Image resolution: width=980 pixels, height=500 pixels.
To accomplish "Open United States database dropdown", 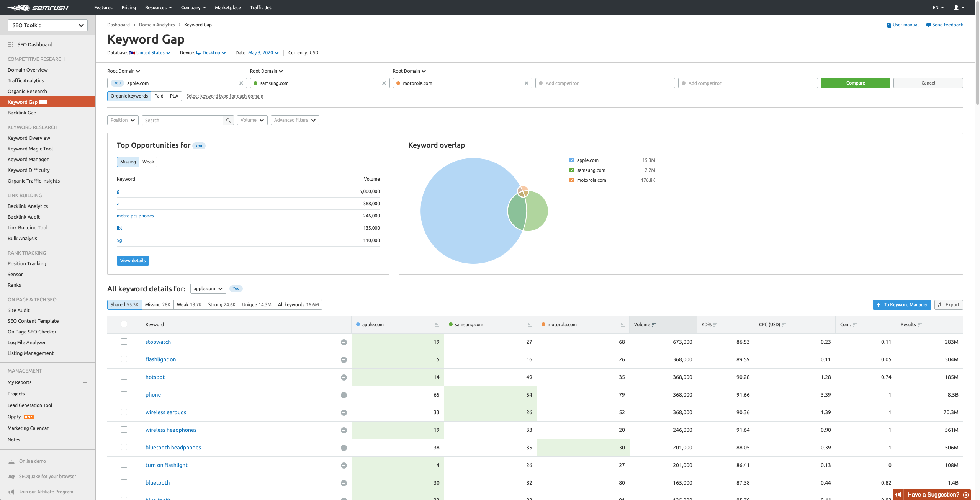I will click(x=150, y=53).
